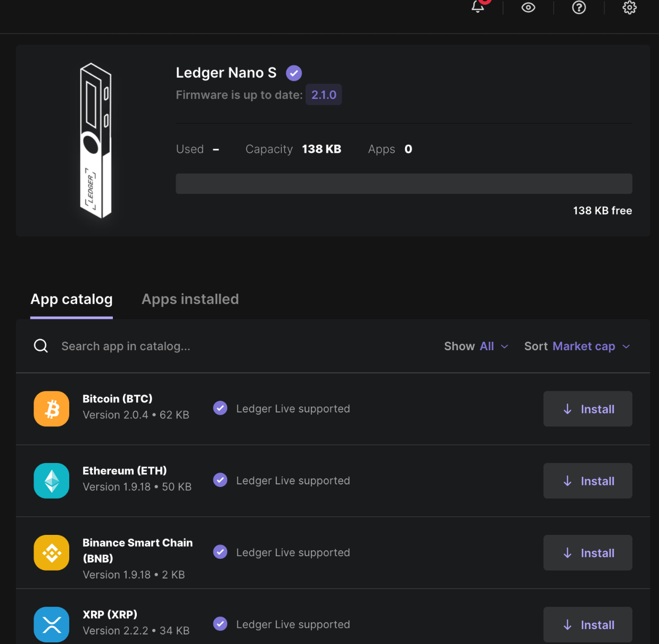Install the Bitcoin (BTC) app
The width and height of the screenshot is (659, 644).
588,409
